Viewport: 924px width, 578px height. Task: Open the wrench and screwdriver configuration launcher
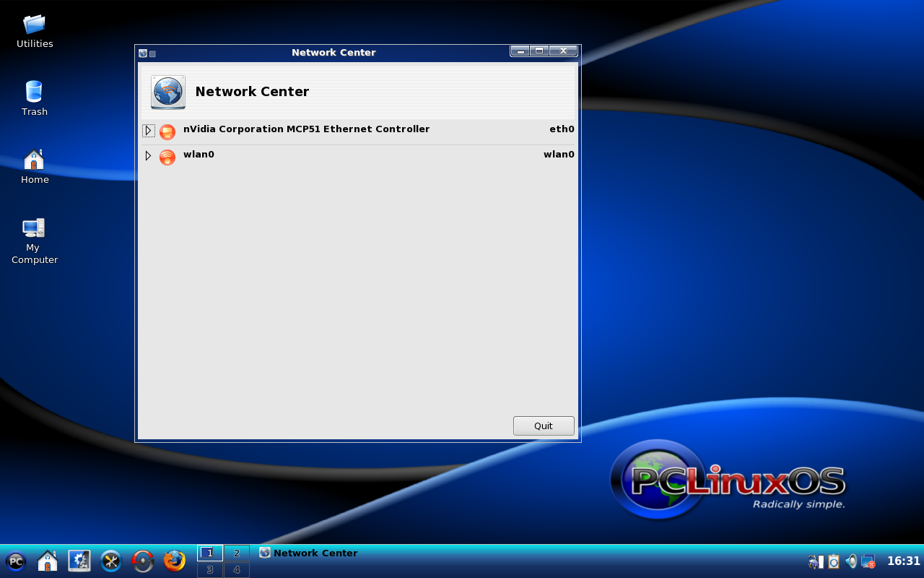click(x=111, y=561)
